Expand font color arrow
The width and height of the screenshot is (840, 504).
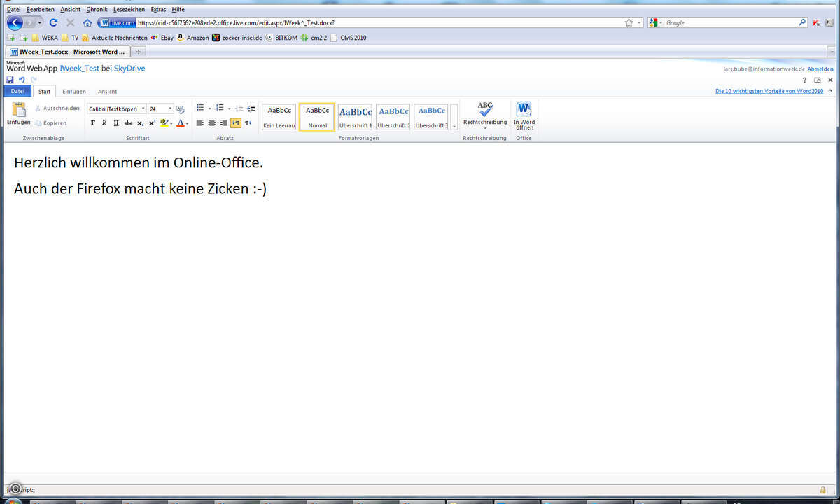188,123
